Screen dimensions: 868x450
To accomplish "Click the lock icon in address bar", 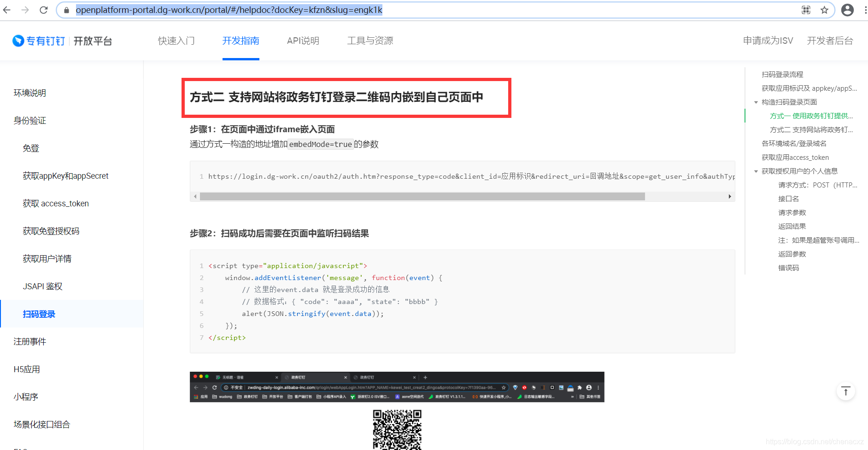I will tap(67, 10).
